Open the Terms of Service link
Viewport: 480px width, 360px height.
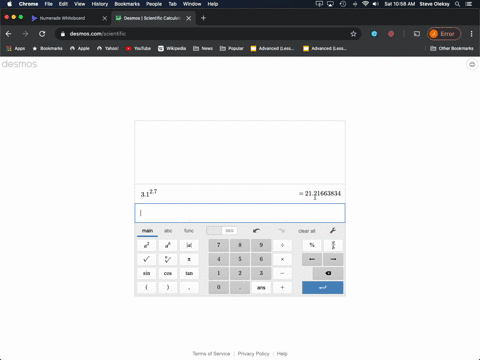(211, 354)
